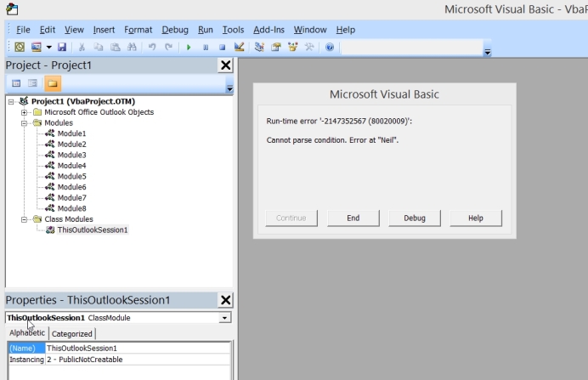Collapse the Modules folder

pyautogui.click(x=25, y=123)
